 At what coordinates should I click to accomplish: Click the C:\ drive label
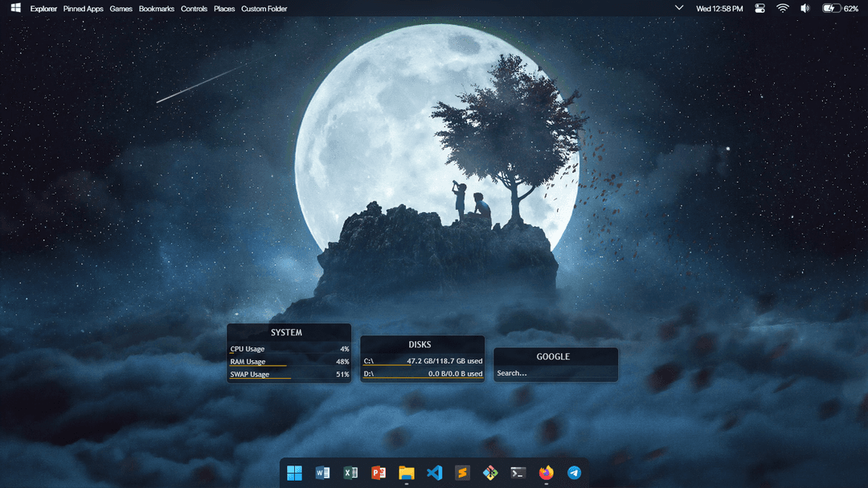pos(368,361)
